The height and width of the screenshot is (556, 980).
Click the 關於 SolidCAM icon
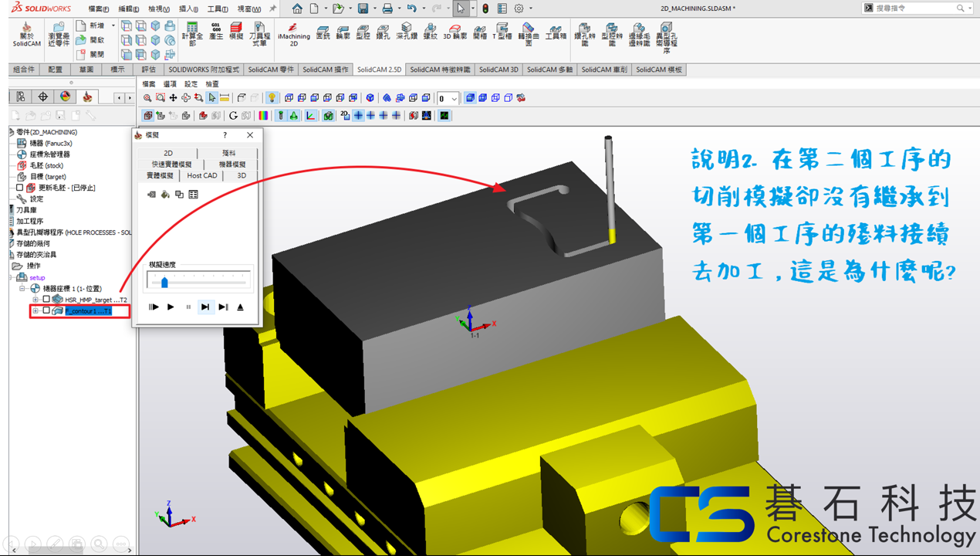tap(26, 34)
